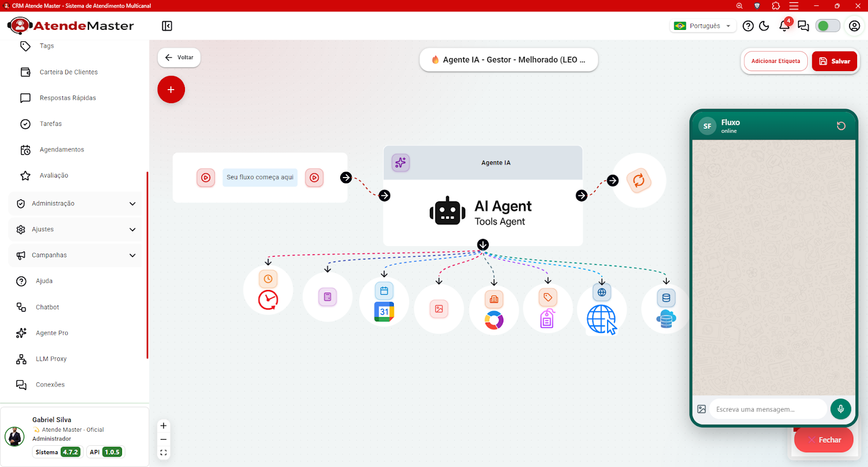868x467 pixels.
Task: Select the tag label tool node
Action: click(x=547, y=308)
